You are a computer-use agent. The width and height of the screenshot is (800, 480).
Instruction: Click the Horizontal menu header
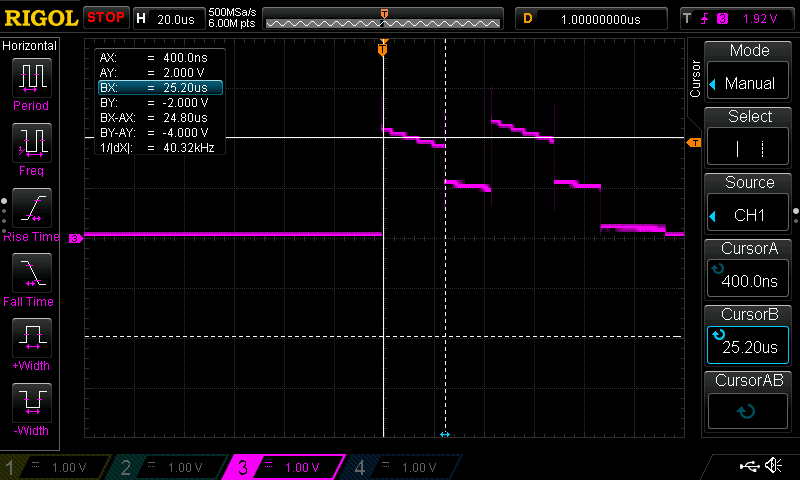click(30, 46)
